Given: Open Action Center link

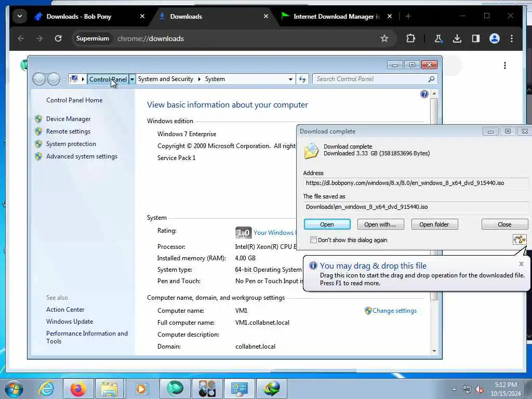Looking at the screenshot, I should tap(65, 310).
